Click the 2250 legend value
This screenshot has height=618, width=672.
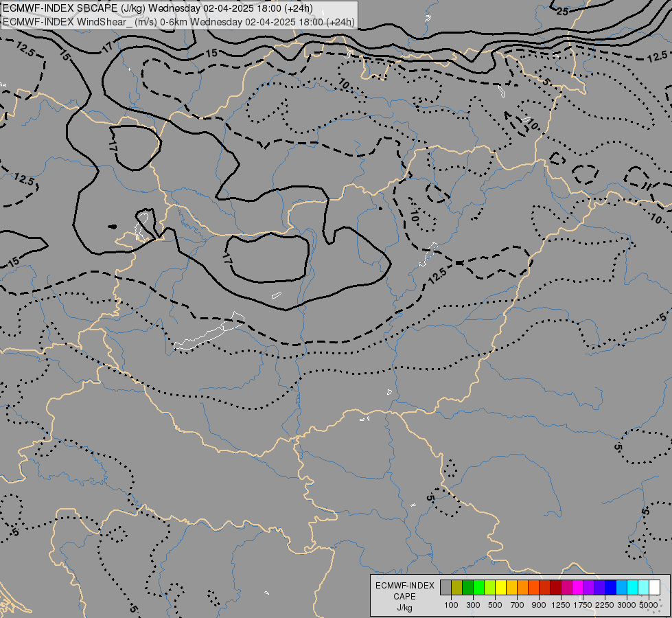pyautogui.click(x=605, y=605)
